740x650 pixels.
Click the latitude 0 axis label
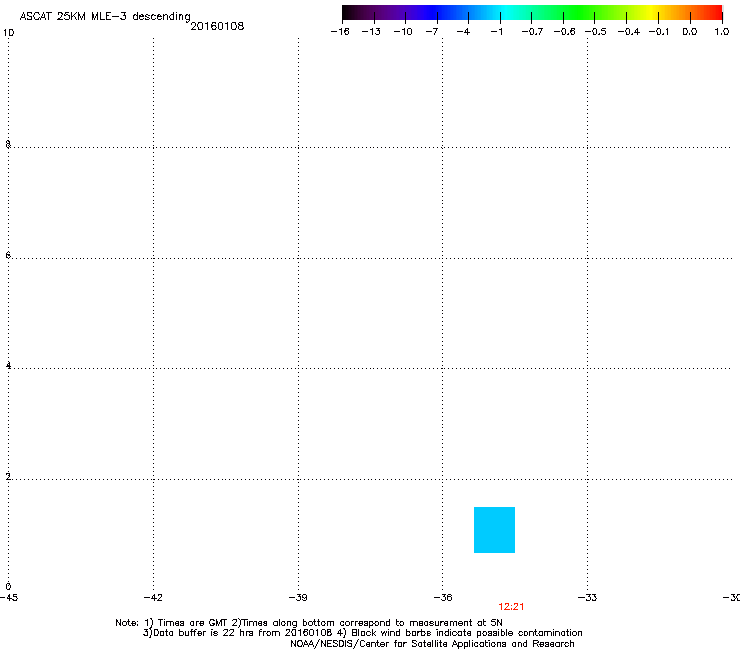tap(8, 587)
